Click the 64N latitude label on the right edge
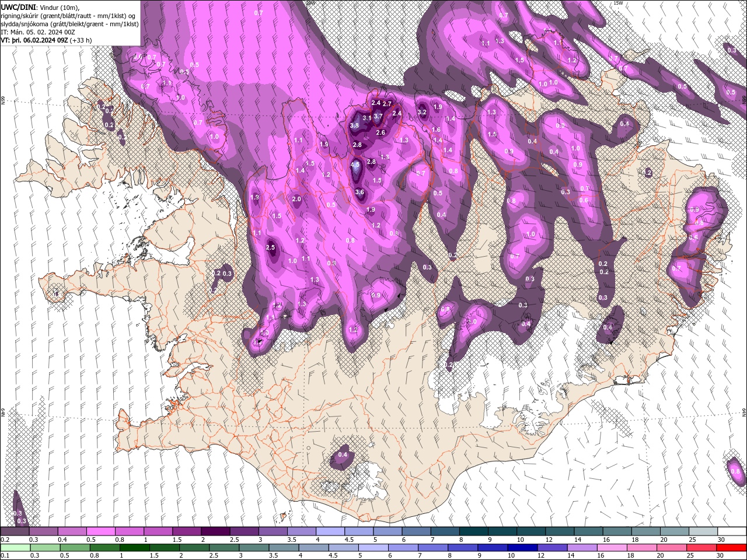 [x=744, y=412]
